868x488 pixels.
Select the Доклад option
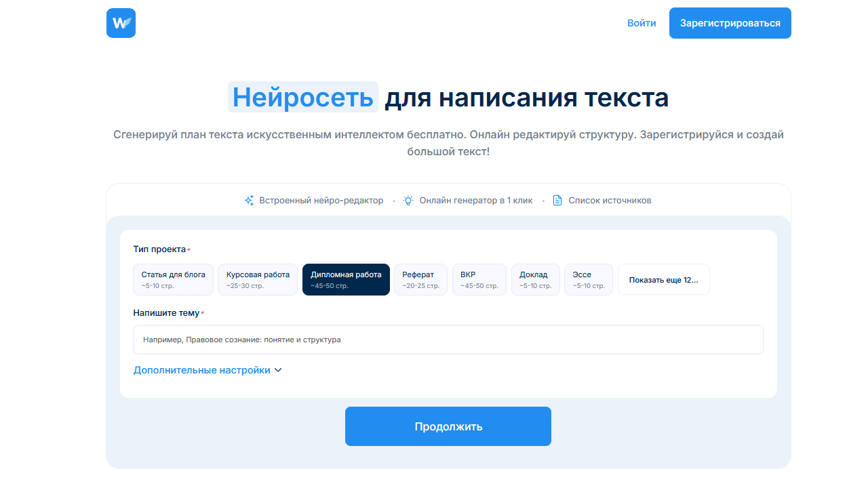tap(535, 279)
